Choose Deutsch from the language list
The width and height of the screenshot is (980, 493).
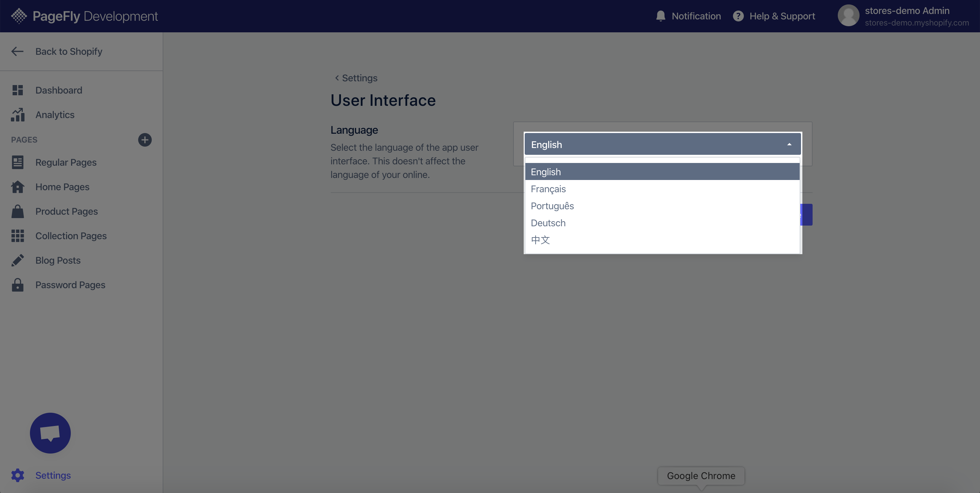662,223
